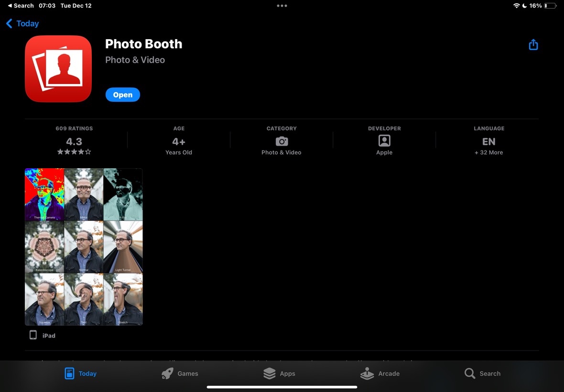Tap the "+ 32 More" languages text
Viewport: 564px width, 392px height.
pyautogui.click(x=489, y=152)
